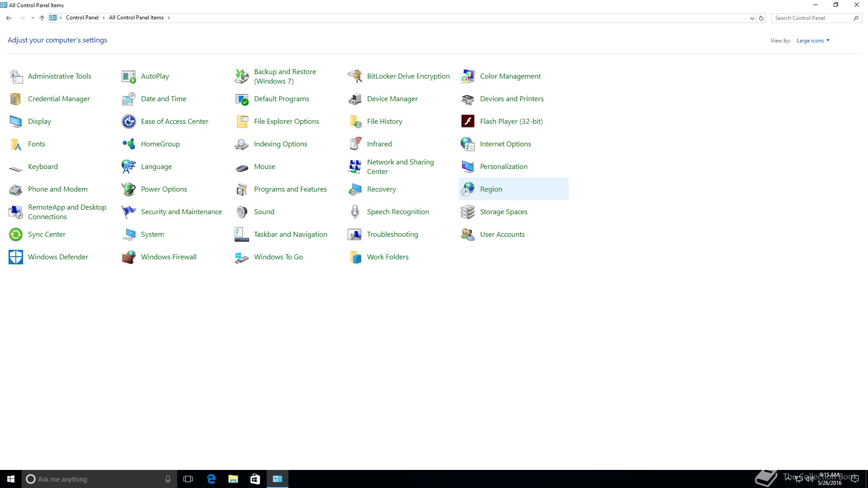This screenshot has height=488, width=868.
Task: Open the Devices and Printers icon
Action: [x=468, y=99]
